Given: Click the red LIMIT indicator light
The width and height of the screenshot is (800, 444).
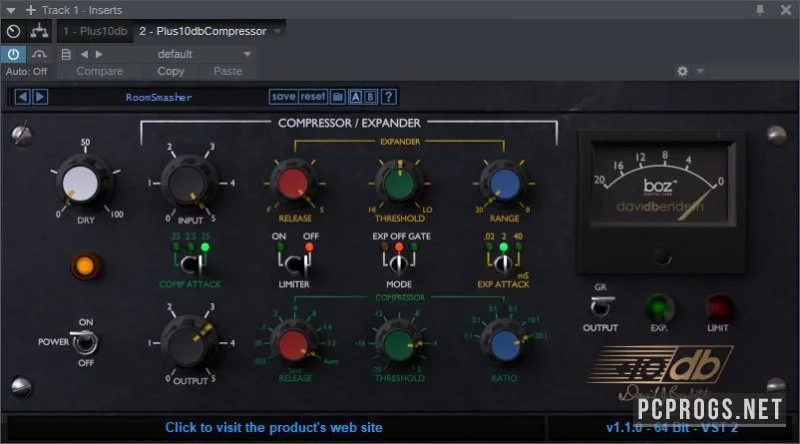Looking at the screenshot, I should (x=719, y=308).
